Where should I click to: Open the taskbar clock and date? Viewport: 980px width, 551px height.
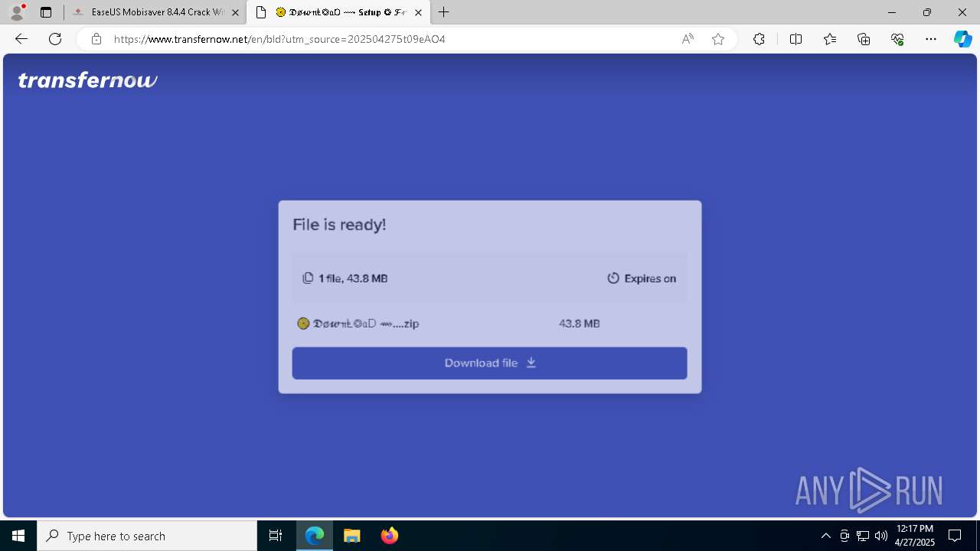915,536
